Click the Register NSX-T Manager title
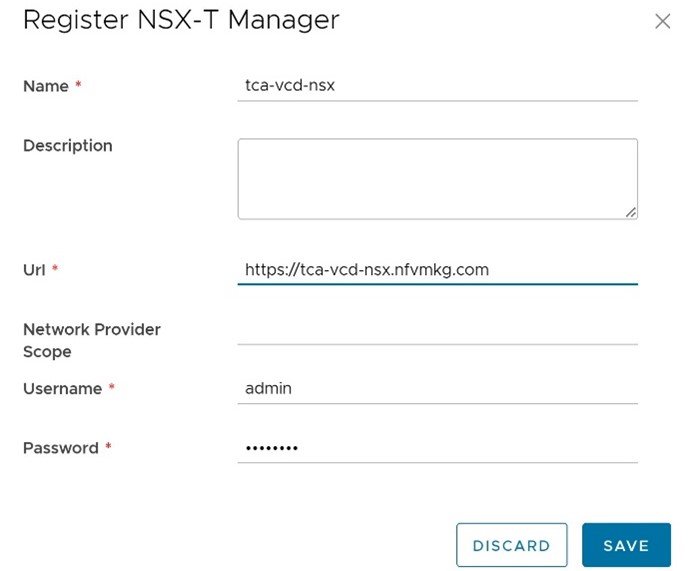691x571 pixels. [x=181, y=19]
